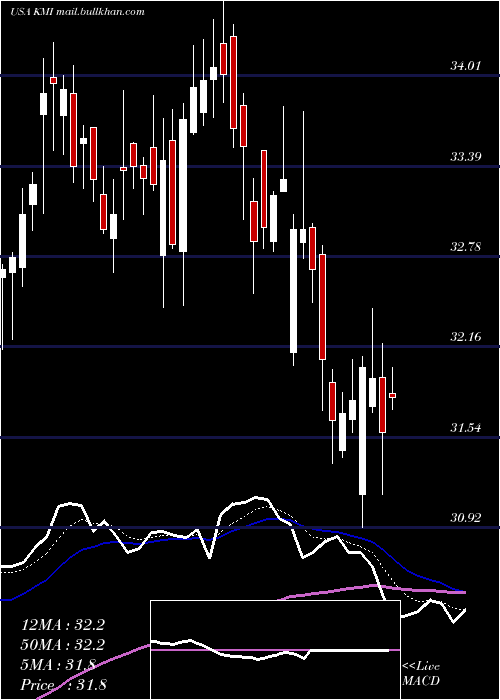Click the 50MA : 32.2 readout
Image resolution: width=500 pixels, height=700 pixels.
(x=63, y=645)
